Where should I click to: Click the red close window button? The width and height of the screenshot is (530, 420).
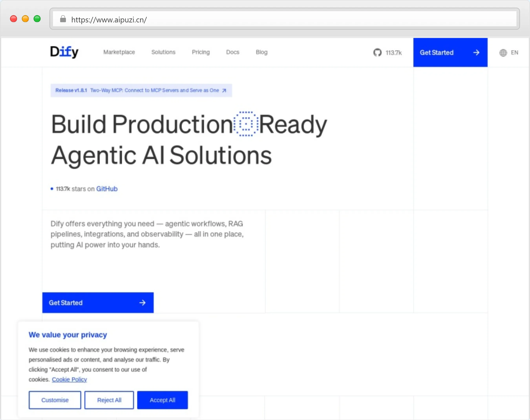[14, 19]
